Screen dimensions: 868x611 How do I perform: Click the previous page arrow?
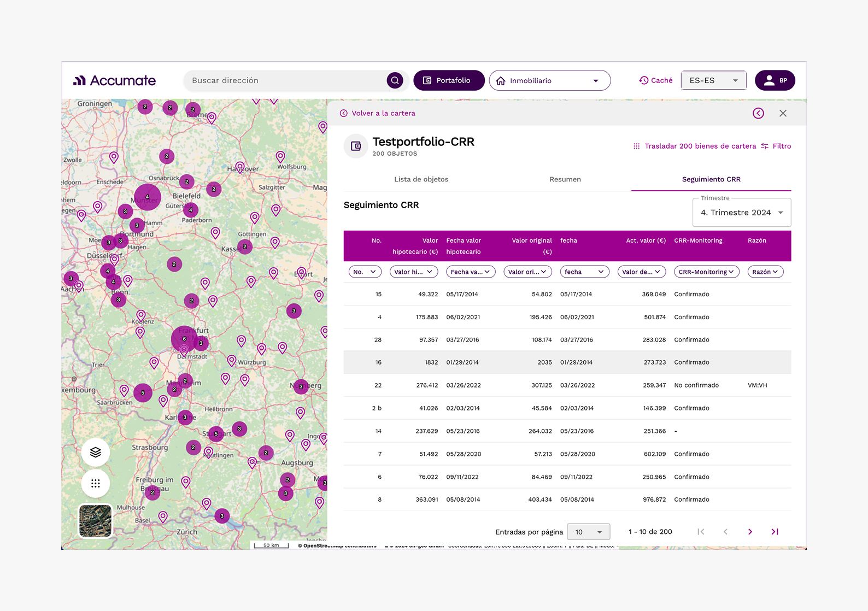click(x=725, y=532)
